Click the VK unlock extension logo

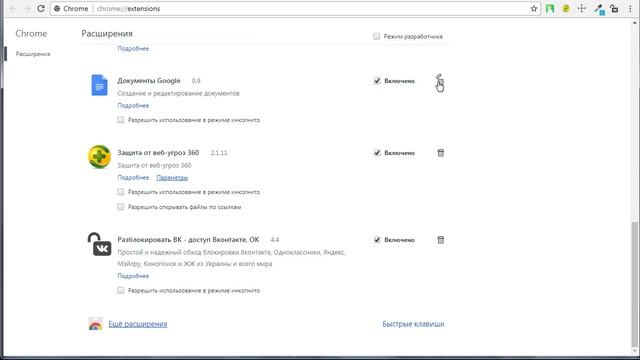pos(99,244)
